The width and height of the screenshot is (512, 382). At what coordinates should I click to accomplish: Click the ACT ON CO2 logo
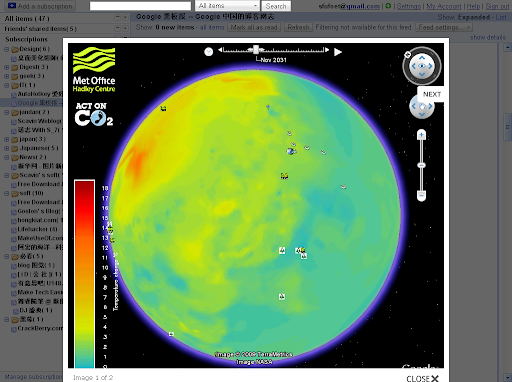click(94, 114)
